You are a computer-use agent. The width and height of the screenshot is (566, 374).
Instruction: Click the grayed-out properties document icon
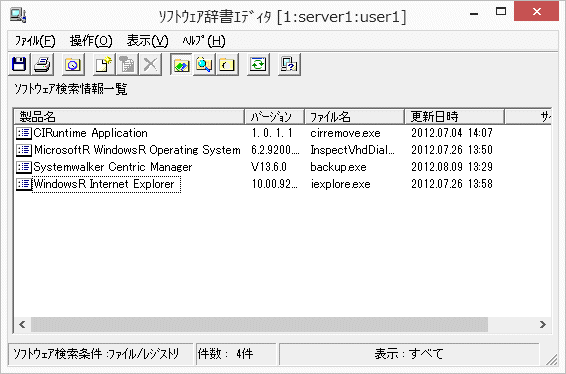coord(127,65)
